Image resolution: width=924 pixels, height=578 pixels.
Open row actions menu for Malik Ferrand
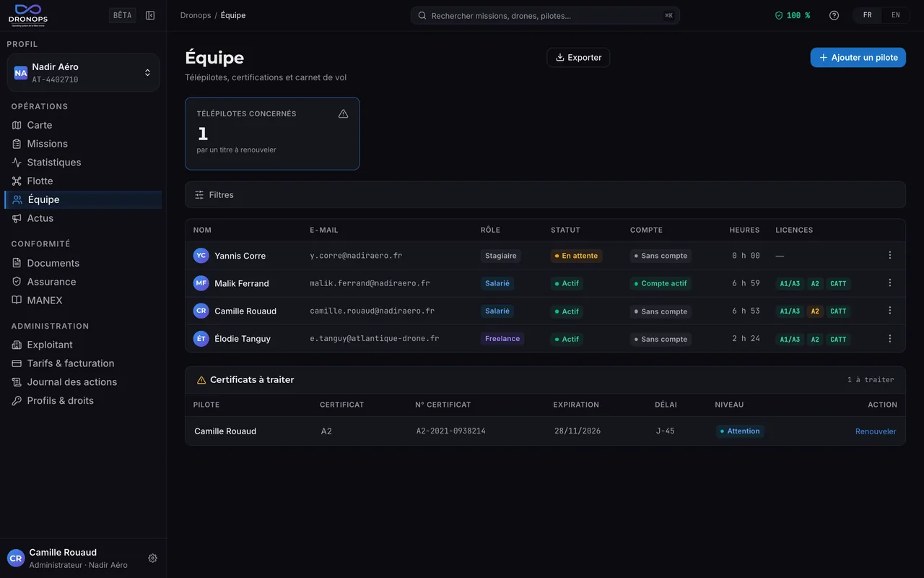click(890, 283)
